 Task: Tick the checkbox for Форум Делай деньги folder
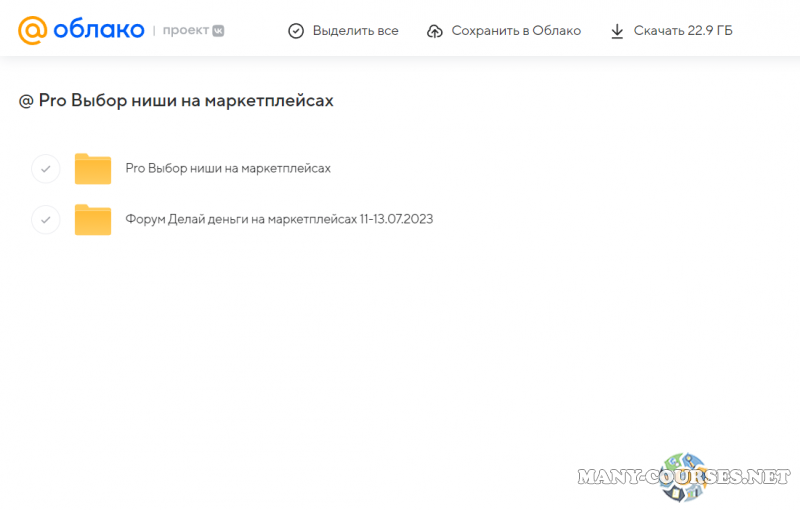pyautogui.click(x=46, y=219)
